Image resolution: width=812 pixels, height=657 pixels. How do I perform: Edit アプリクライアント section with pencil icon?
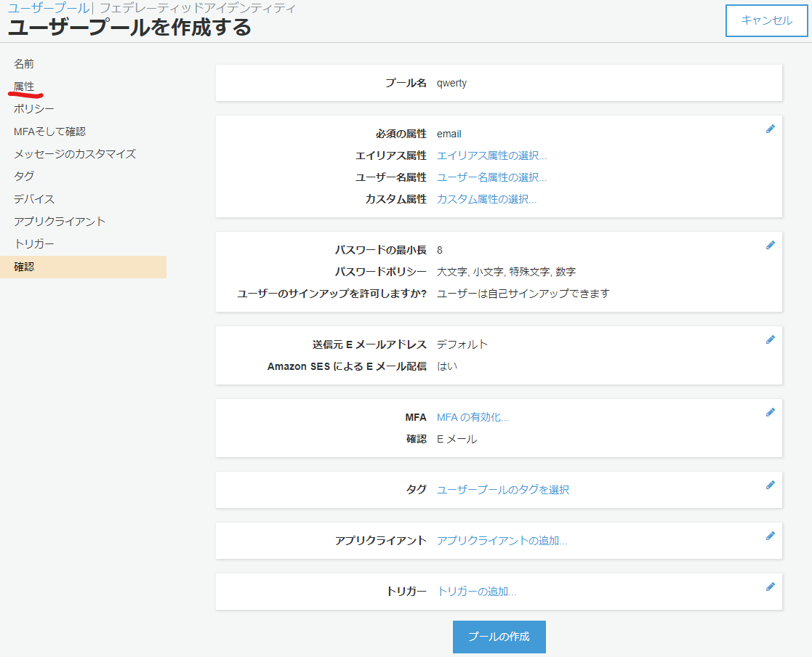(771, 536)
